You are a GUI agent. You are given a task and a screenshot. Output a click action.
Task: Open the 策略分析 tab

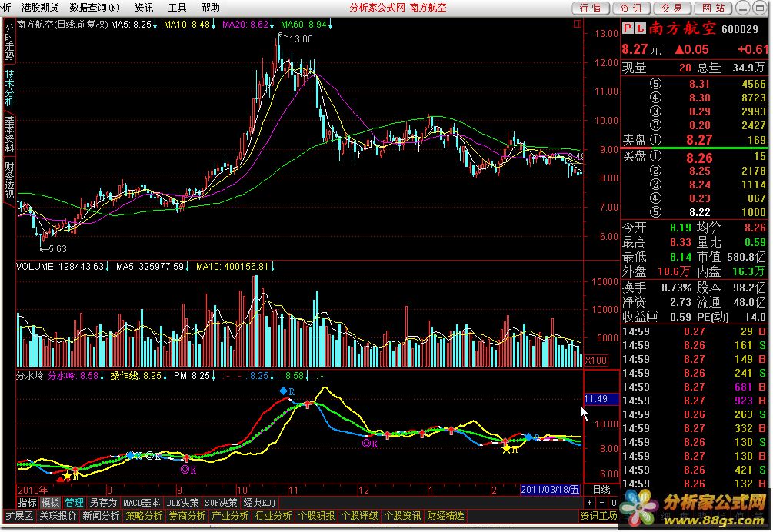tap(144, 516)
